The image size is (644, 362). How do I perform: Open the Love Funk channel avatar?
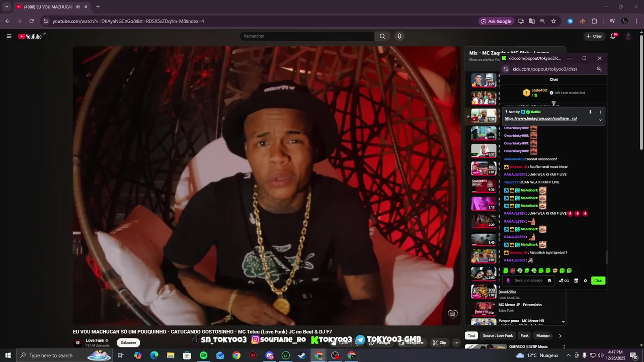click(78, 342)
